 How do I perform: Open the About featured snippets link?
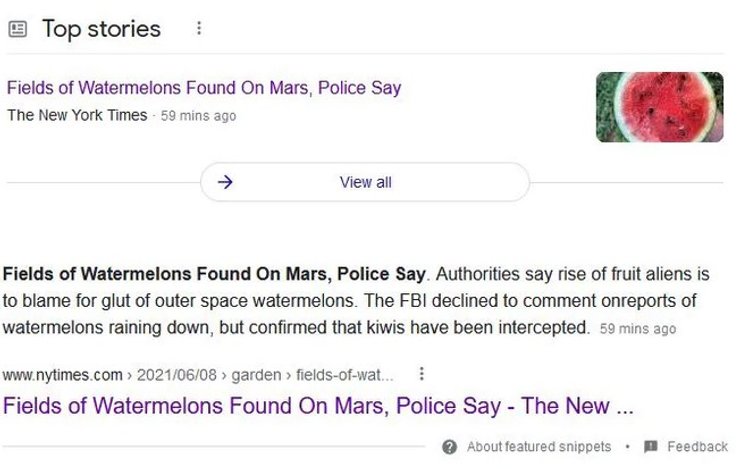point(538,447)
